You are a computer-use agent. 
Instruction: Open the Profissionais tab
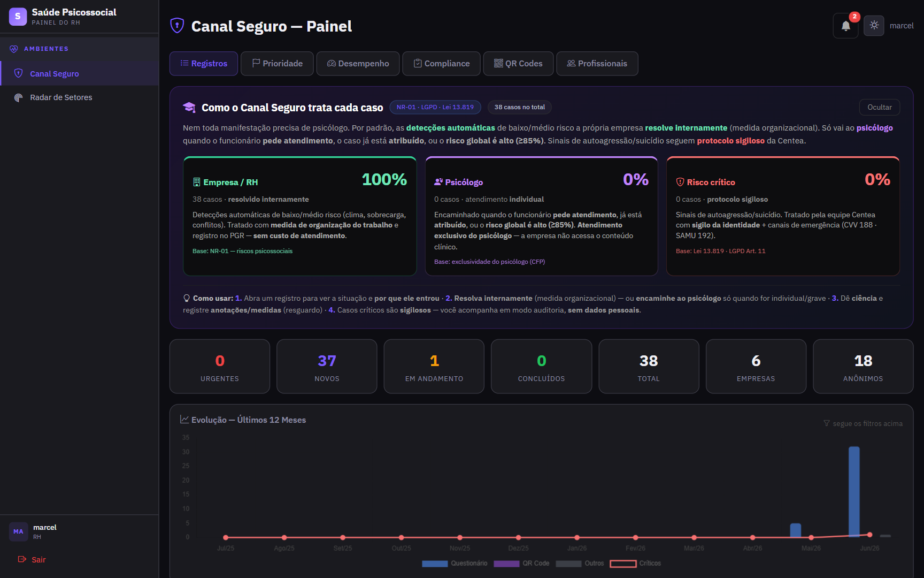click(x=597, y=64)
